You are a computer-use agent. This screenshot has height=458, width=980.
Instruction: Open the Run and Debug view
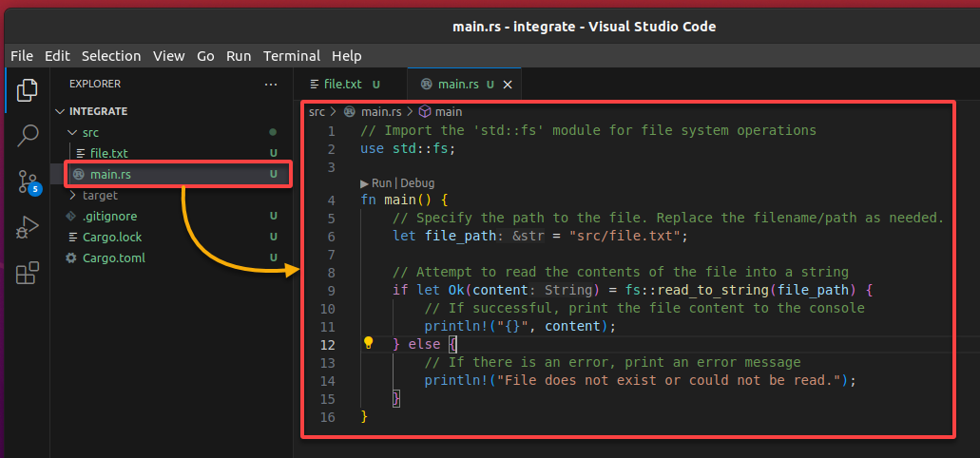click(x=27, y=227)
